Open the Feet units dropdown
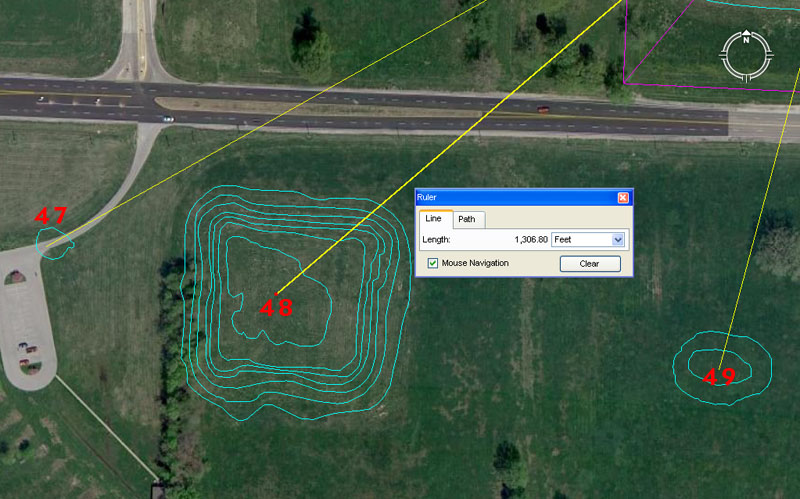The image size is (800, 499). pyautogui.click(x=617, y=240)
